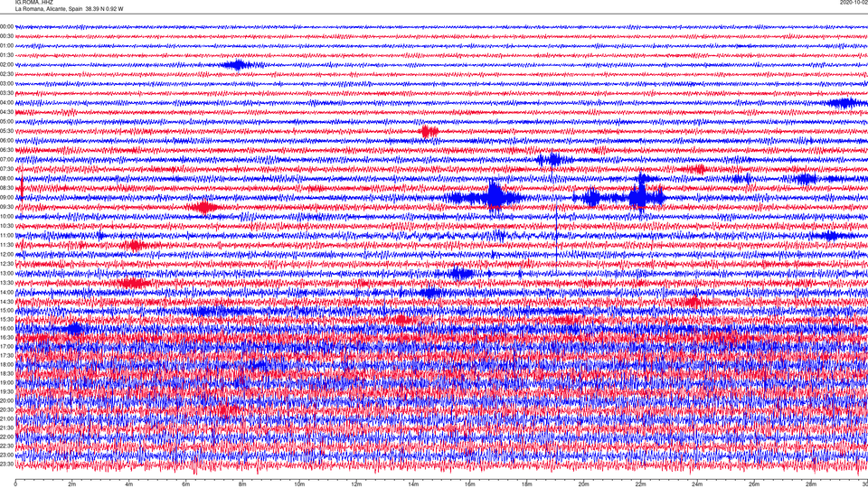The height and width of the screenshot is (488, 868).
Task: Select the 13:00 trace time label
Action: pos(6,273)
